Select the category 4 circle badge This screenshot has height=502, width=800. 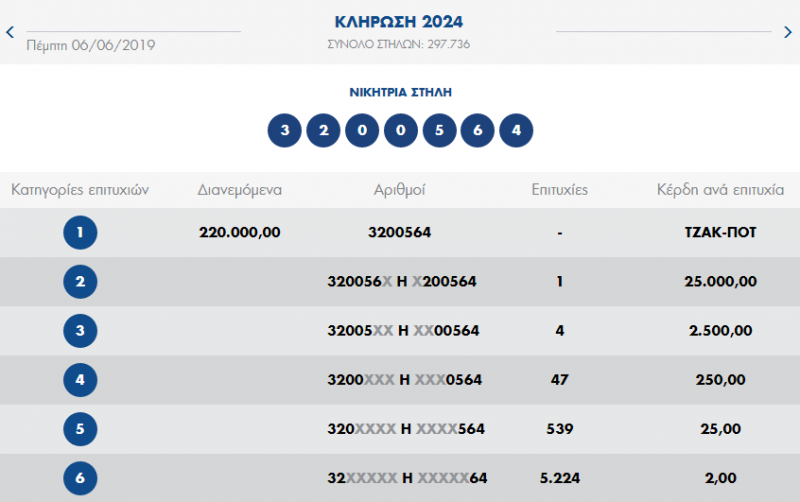pyautogui.click(x=80, y=380)
